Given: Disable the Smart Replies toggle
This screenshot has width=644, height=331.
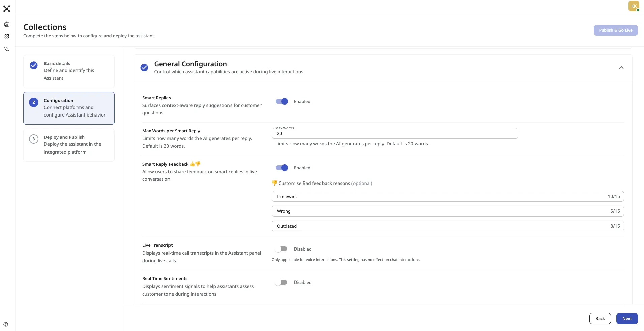Looking at the screenshot, I should click(x=282, y=101).
